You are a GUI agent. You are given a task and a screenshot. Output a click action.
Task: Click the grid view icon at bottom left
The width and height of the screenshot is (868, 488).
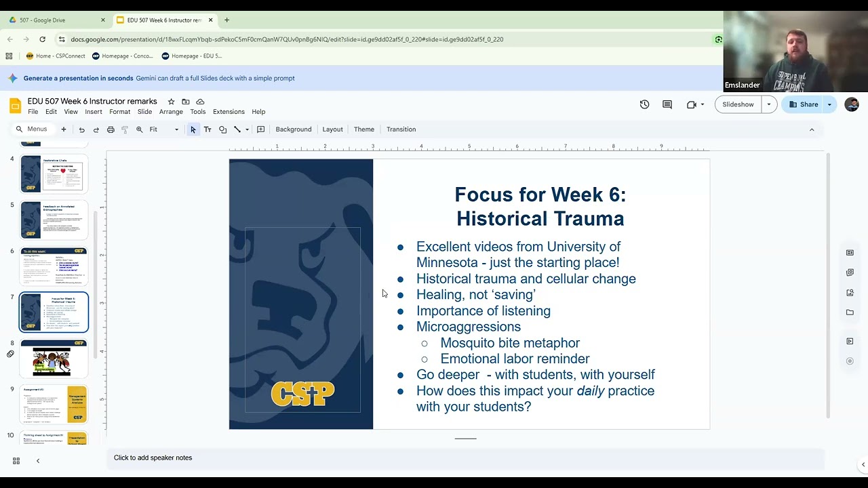click(16, 461)
